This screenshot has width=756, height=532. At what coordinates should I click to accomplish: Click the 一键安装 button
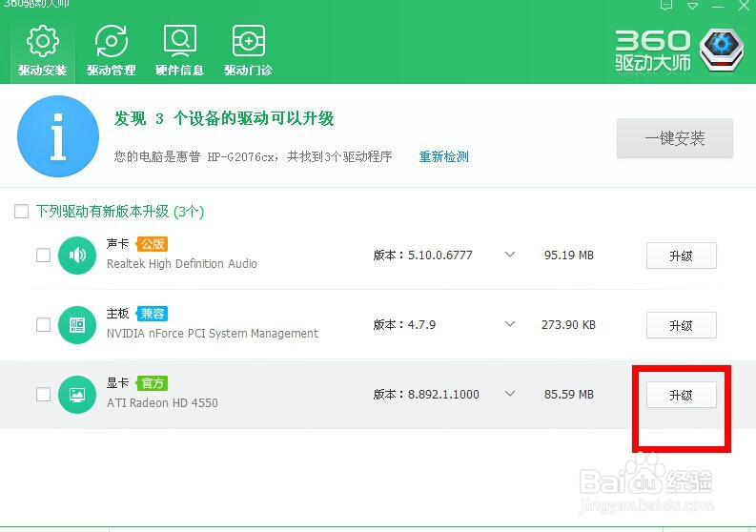point(675,138)
